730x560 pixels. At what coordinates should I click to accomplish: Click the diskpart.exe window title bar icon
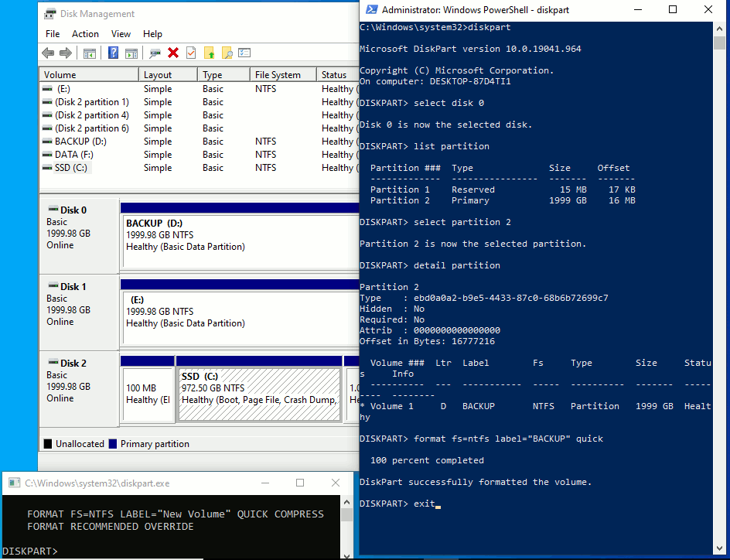tap(15, 483)
